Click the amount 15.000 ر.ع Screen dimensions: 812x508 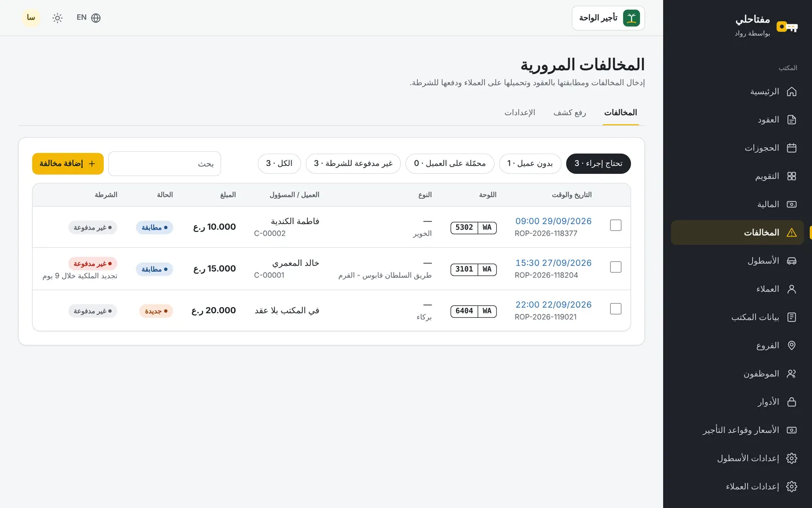215,269
